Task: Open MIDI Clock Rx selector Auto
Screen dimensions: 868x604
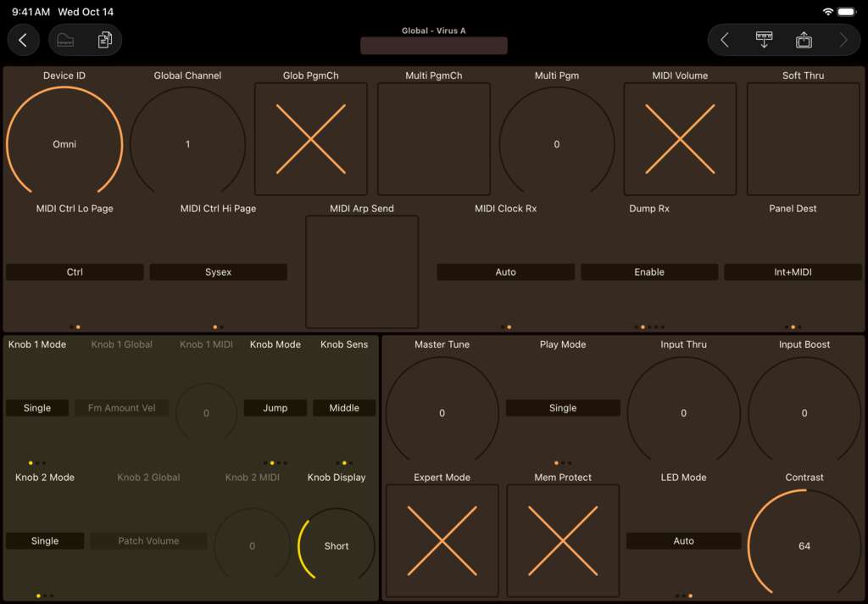Action: (x=505, y=272)
